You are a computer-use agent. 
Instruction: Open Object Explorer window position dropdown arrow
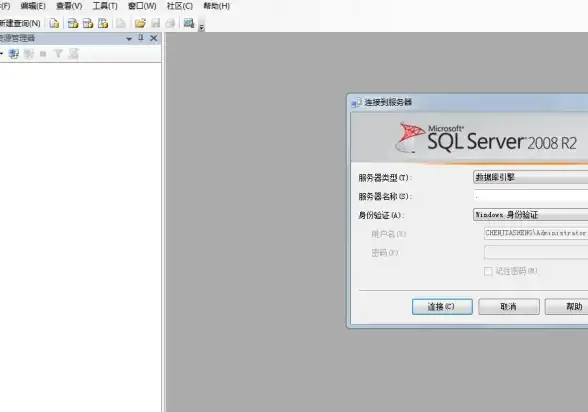tap(129, 39)
